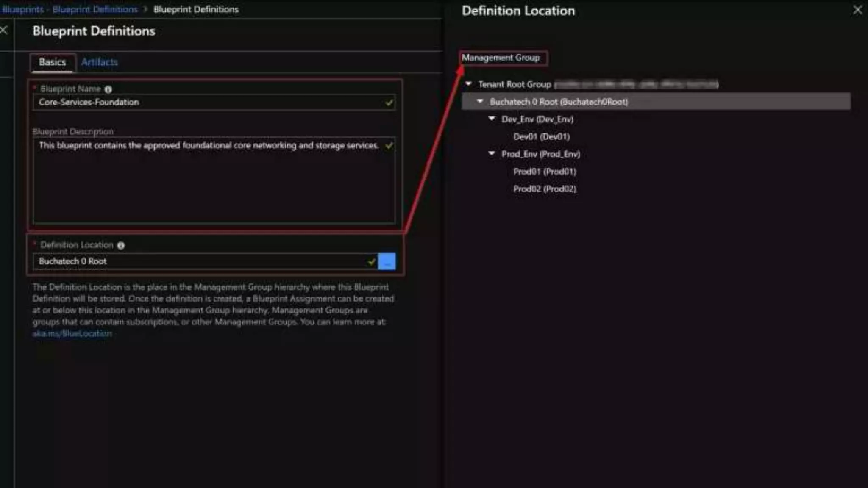Close the Blueprint Definitions blade
The height and width of the screenshot is (488, 868).
(4, 30)
